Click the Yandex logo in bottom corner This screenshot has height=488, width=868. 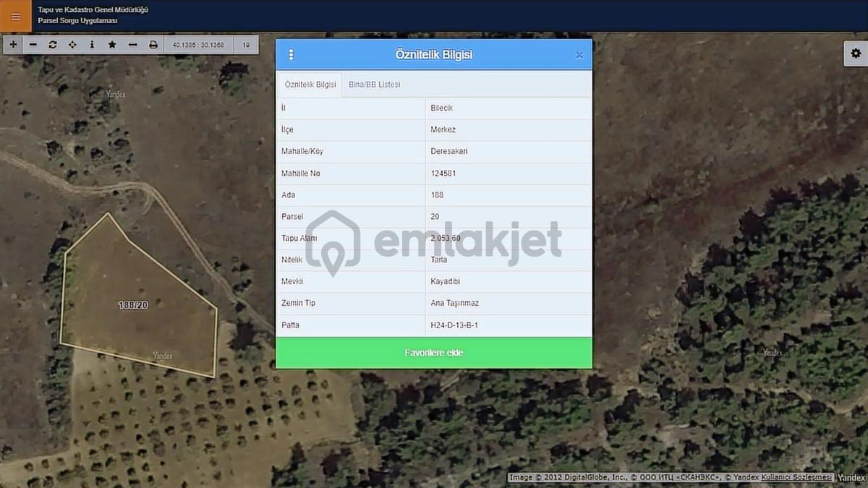(x=851, y=478)
